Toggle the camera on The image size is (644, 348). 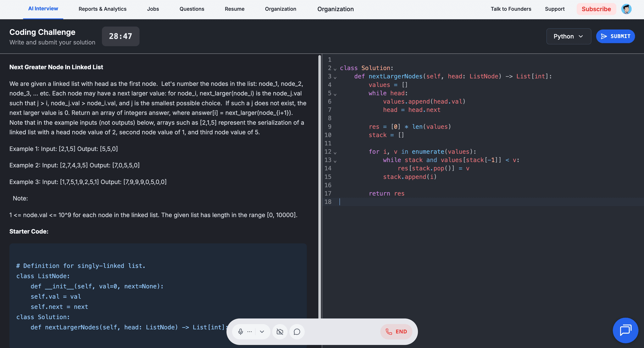pos(280,331)
